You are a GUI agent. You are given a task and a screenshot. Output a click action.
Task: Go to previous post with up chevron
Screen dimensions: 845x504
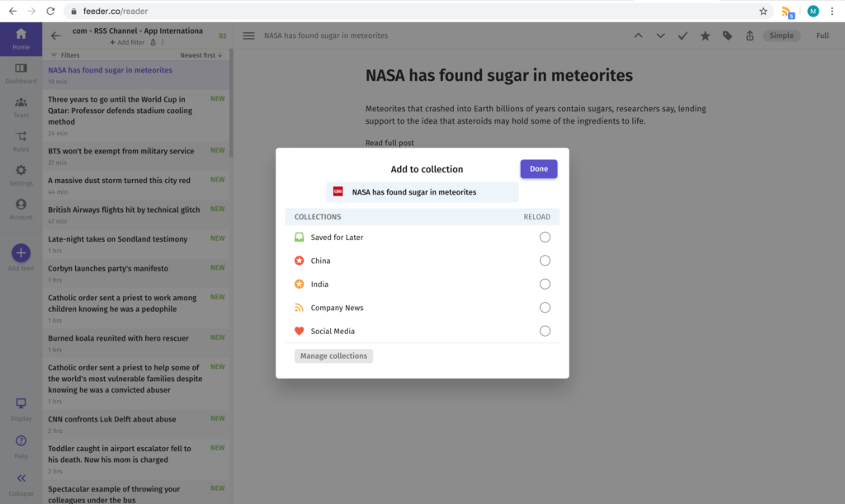tap(638, 35)
